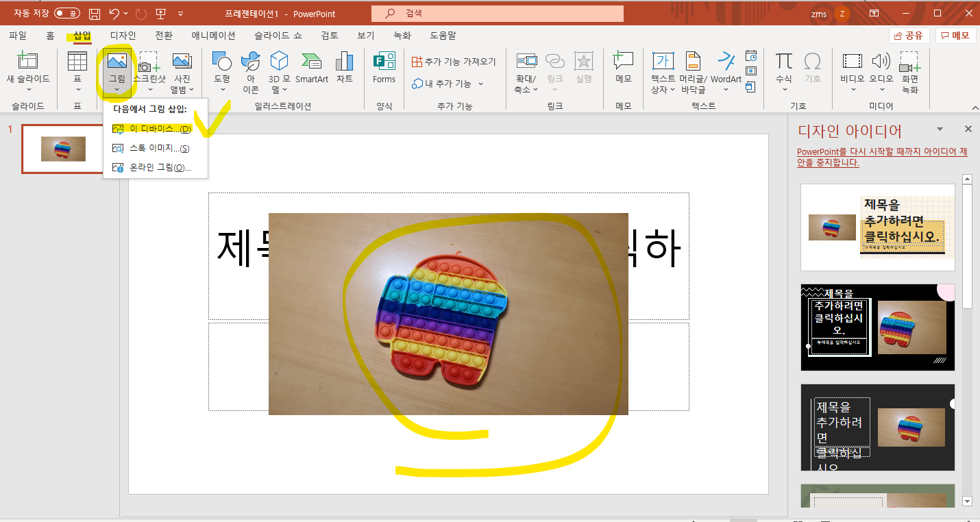
Task: Choose the third dark gray design idea
Action: tap(878, 427)
